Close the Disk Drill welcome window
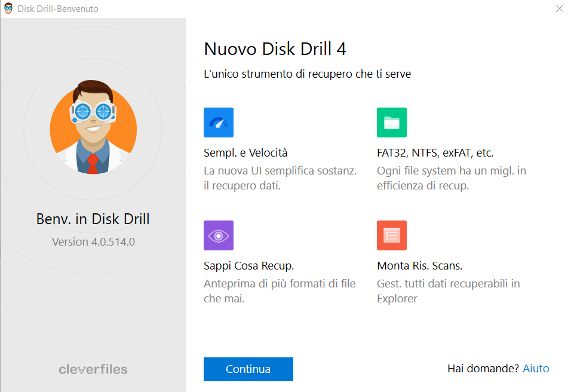 (559, 9)
